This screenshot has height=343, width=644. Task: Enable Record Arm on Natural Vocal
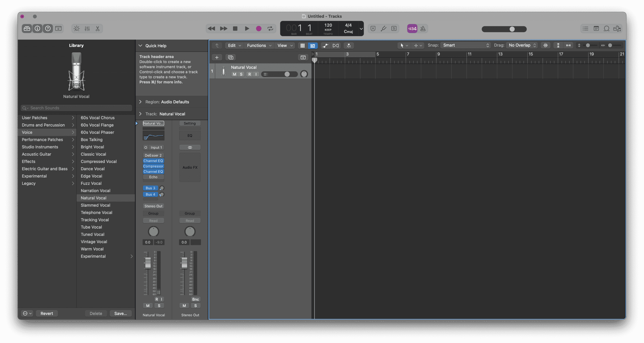[x=249, y=75]
